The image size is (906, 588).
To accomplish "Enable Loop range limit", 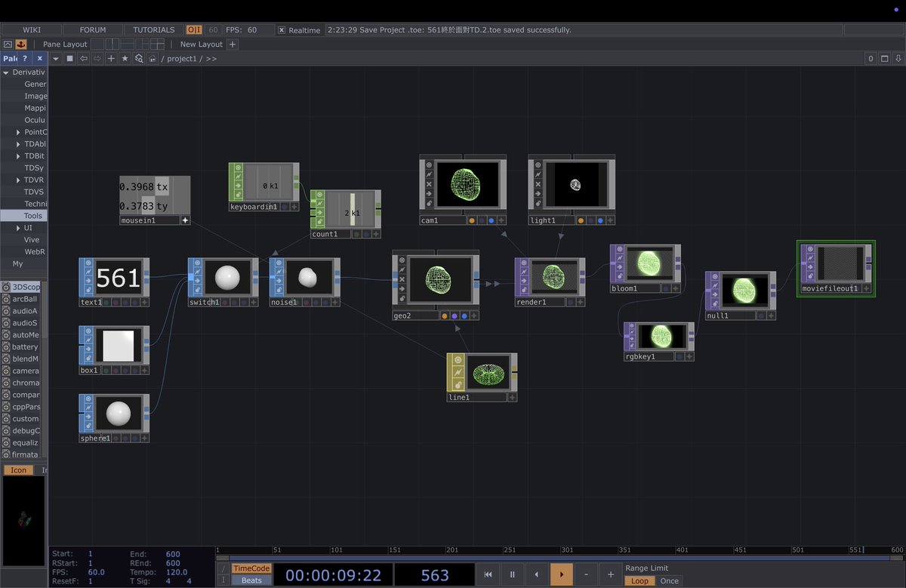I will point(639,580).
